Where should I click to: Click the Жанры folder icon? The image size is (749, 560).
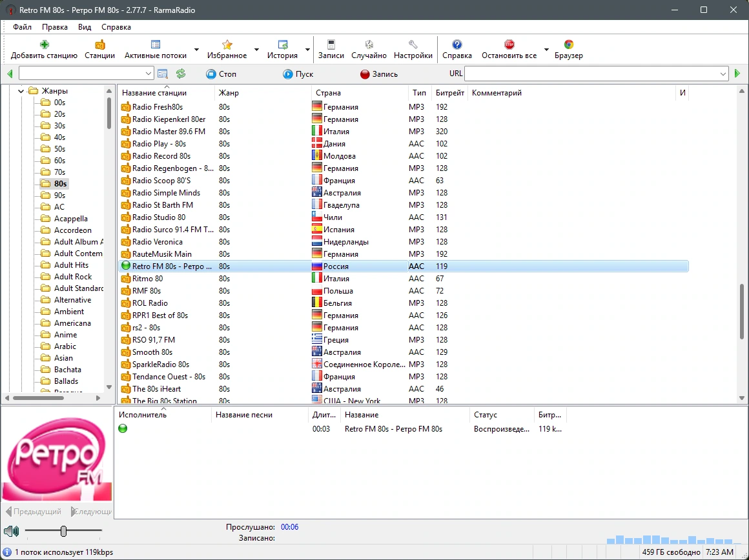click(32, 91)
